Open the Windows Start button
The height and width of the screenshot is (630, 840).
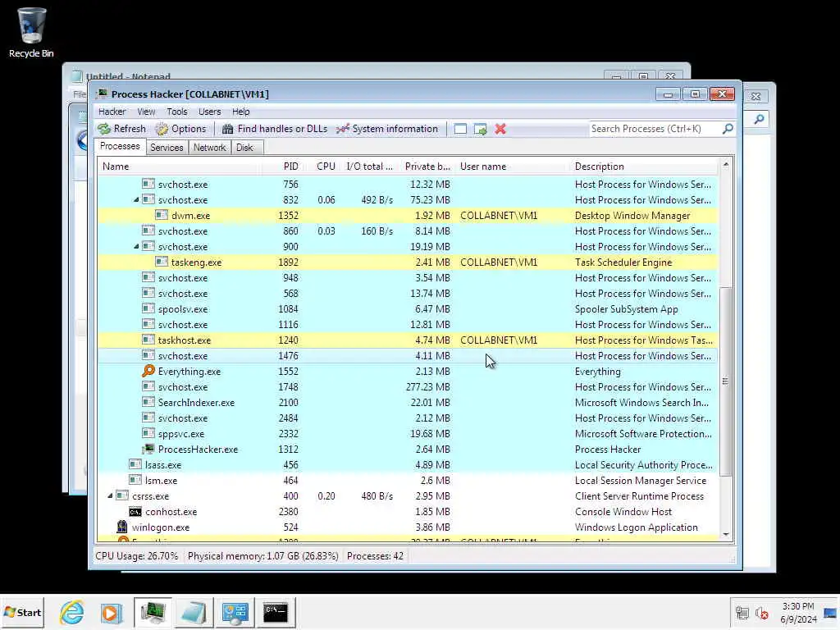22,612
